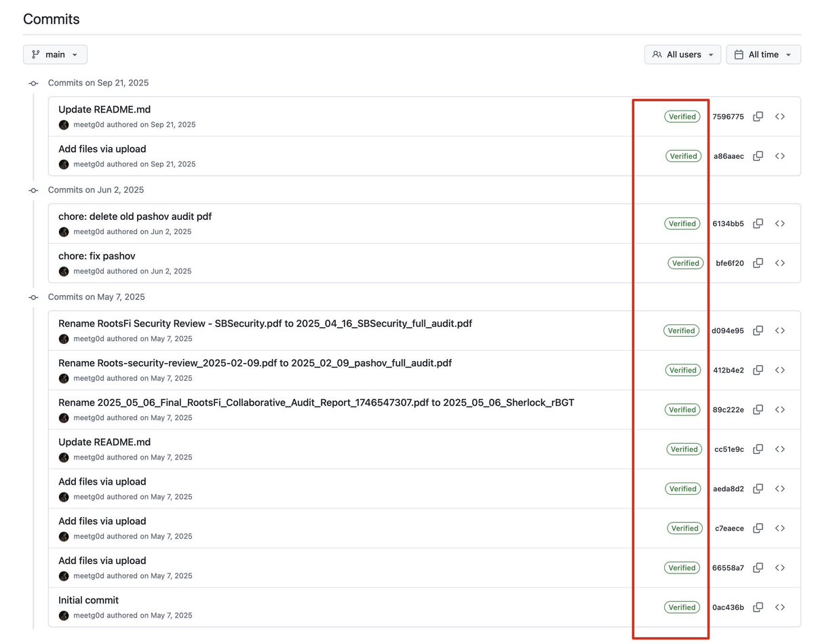Click Verified badge on 412b4e2 commit

pos(682,370)
